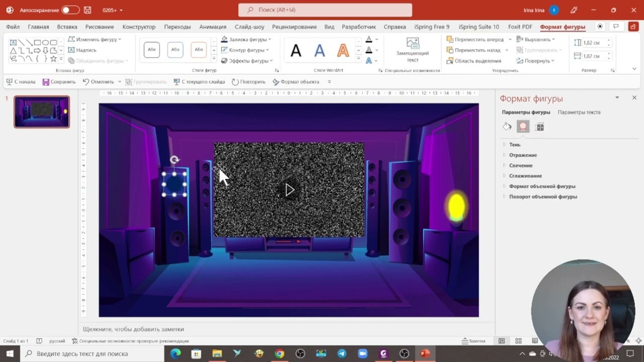This screenshot has height=362, width=644.
Task: Open Size & Properties icon in pane
Action: click(539, 127)
